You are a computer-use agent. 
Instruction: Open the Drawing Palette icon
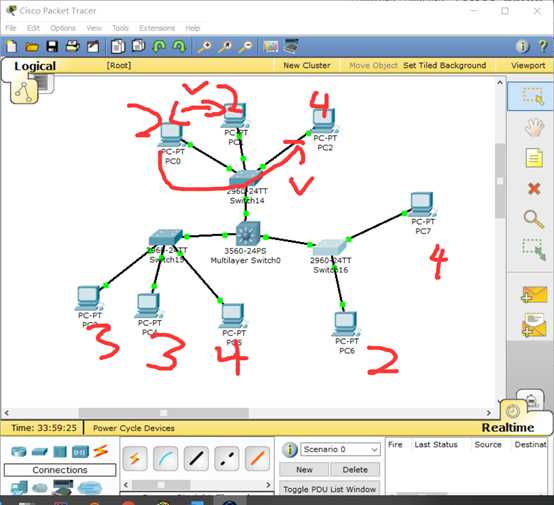pos(271,46)
